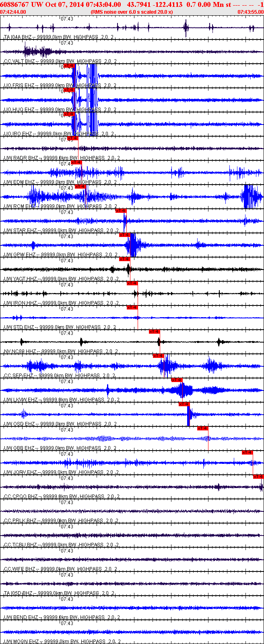This screenshot has height=644, width=264.
Task: Select the red pick marker on UW OSD trace
Action: point(184,404)
